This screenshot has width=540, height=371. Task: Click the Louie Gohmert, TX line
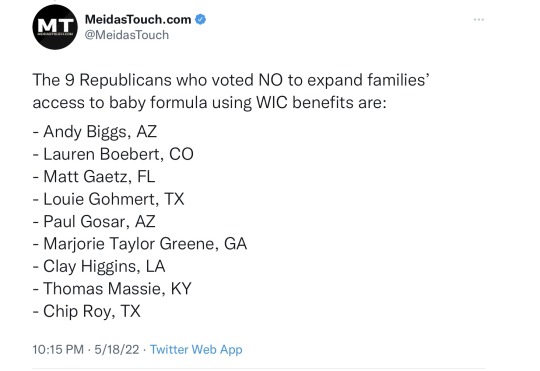tap(108, 199)
